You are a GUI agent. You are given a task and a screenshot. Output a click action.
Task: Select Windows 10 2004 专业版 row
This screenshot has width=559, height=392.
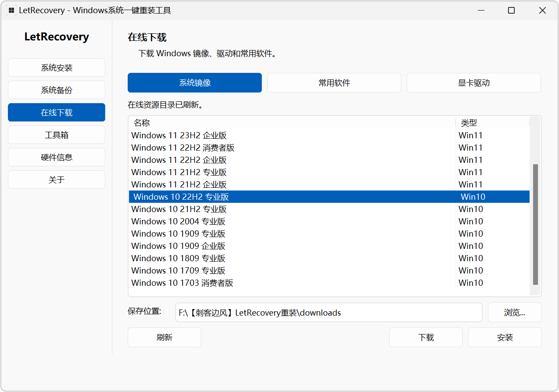329,221
